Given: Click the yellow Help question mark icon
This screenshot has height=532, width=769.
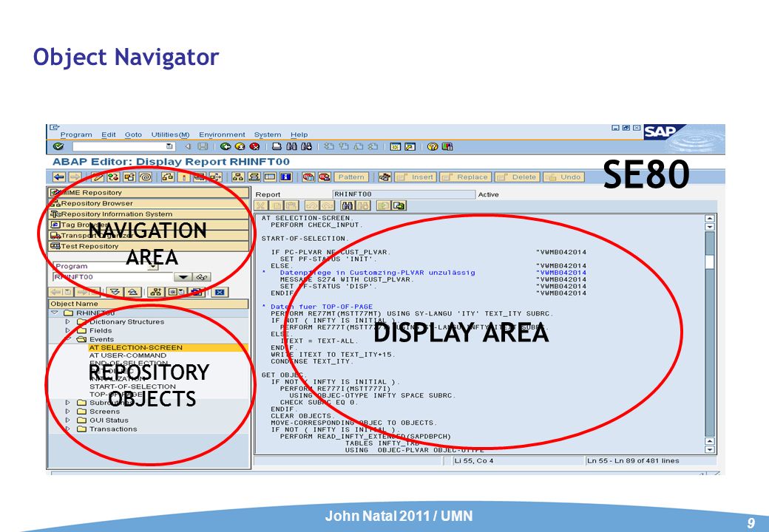Looking at the screenshot, I should point(432,146).
